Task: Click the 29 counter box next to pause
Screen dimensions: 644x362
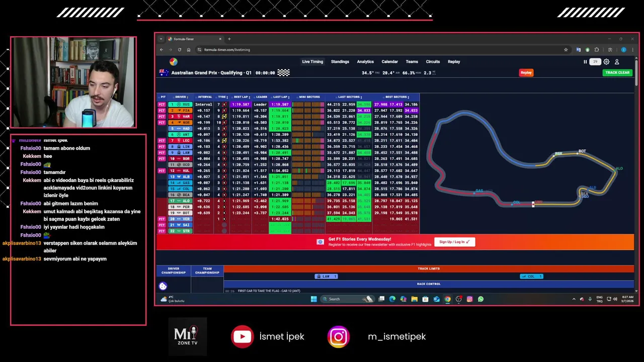Action: [595, 62]
